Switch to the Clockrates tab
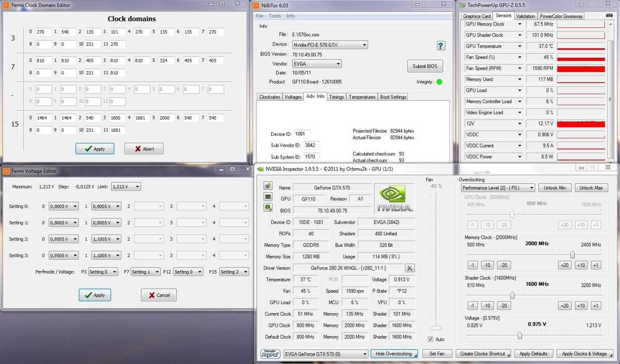Viewport: 620px width, 364px height. [x=270, y=97]
